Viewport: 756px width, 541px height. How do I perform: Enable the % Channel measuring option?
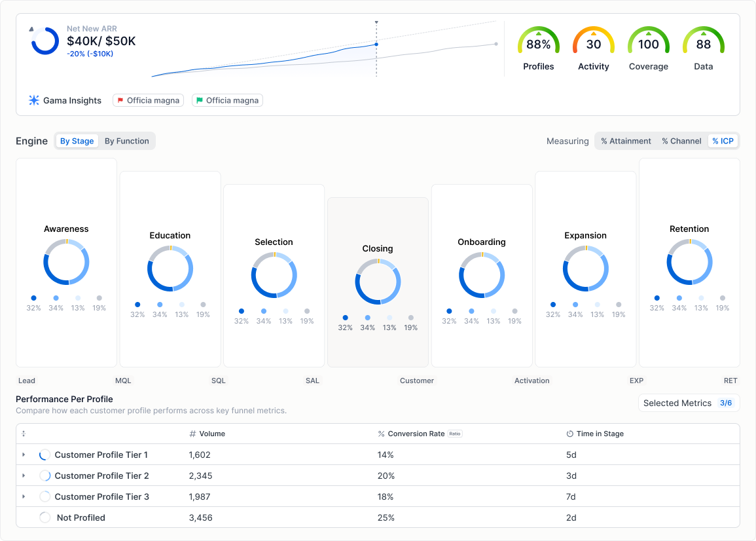[681, 141]
